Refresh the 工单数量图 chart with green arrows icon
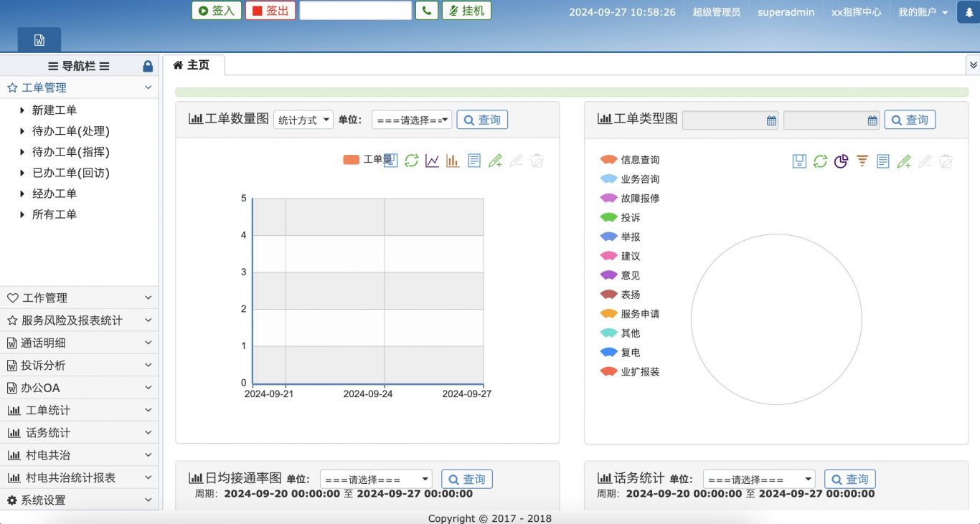The image size is (980, 524). point(411,161)
